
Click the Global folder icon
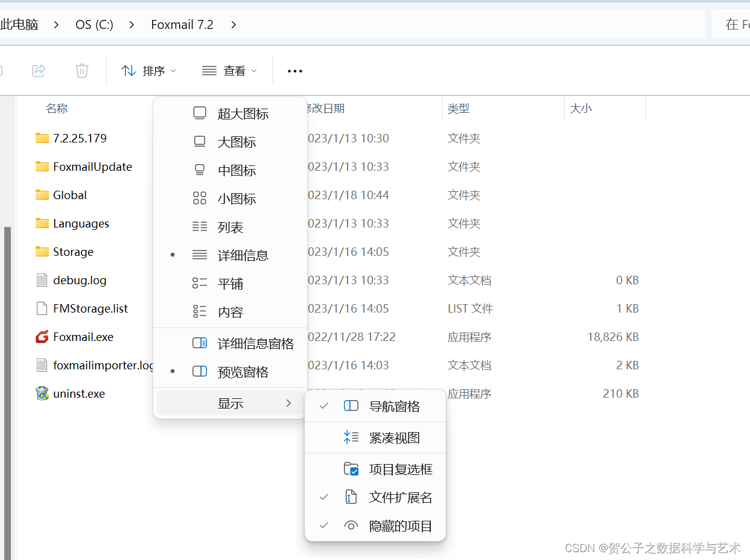click(x=42, y=195)
